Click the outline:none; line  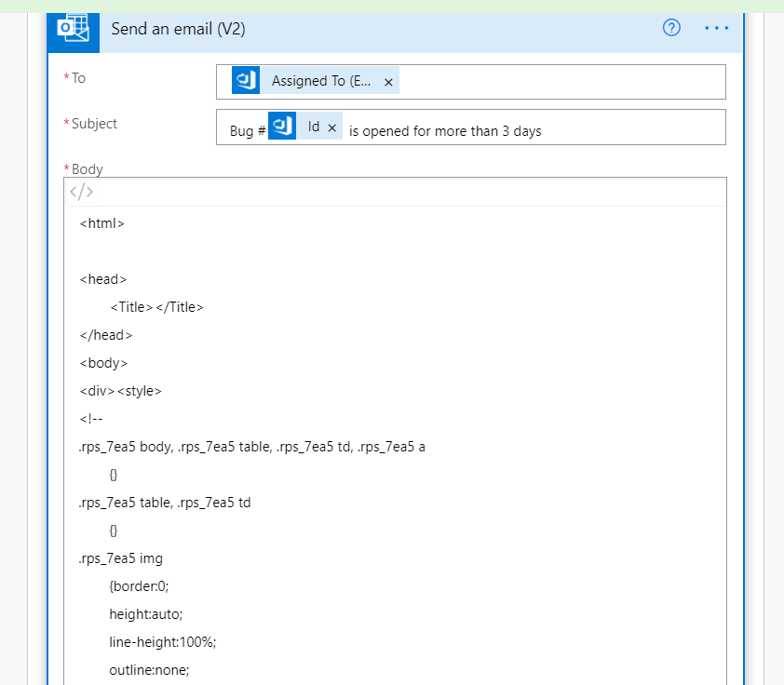coord(149,670)
